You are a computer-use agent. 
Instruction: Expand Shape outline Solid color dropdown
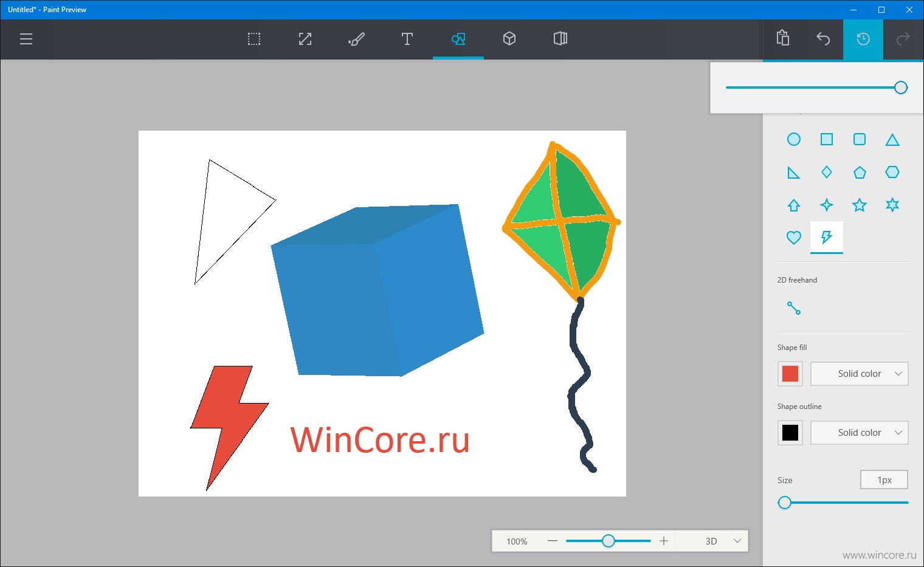(860, 433)
